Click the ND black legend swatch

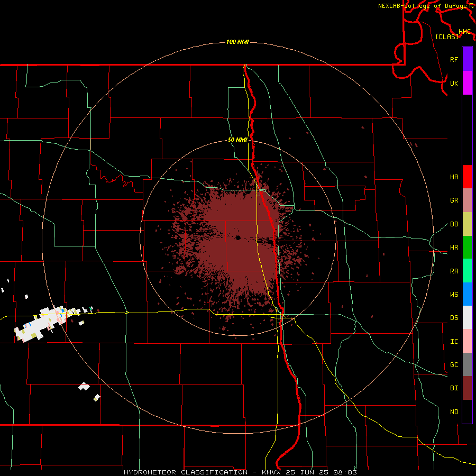click(467, 411)
